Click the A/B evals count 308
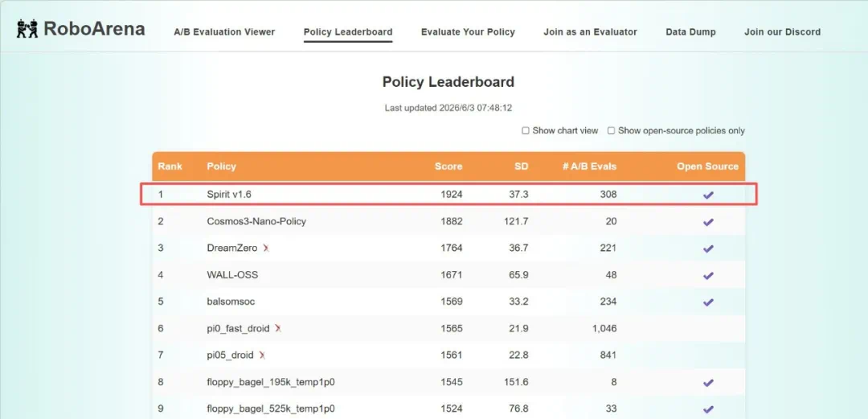Viewport: 868px width, 419px height. (x=608, y=195)
